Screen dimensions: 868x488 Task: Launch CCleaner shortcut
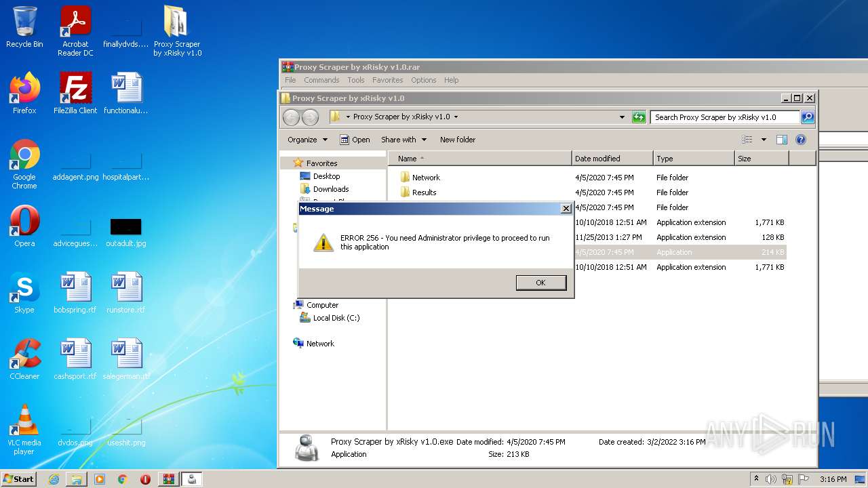(24, 359)
